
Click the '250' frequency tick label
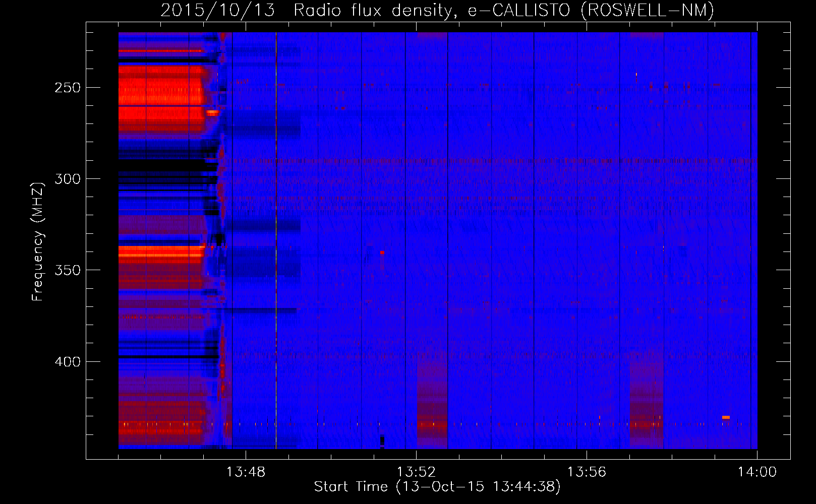[x=68, y=88]
